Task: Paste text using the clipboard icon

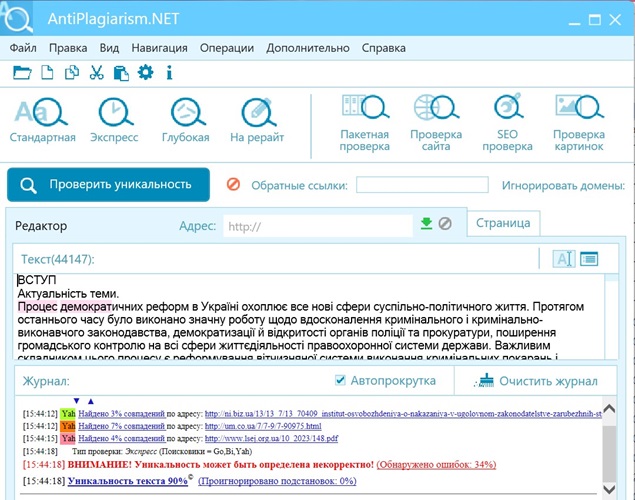Action: click(x=121, y=73)
